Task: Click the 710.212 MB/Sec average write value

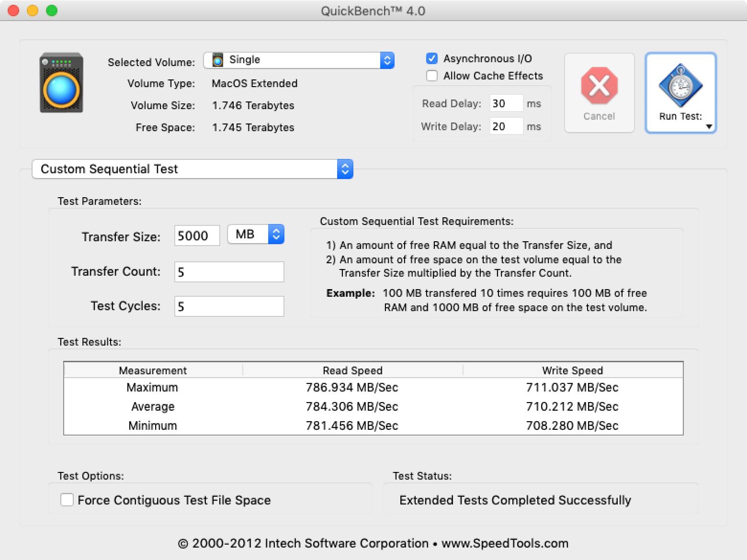Action: 572,406
